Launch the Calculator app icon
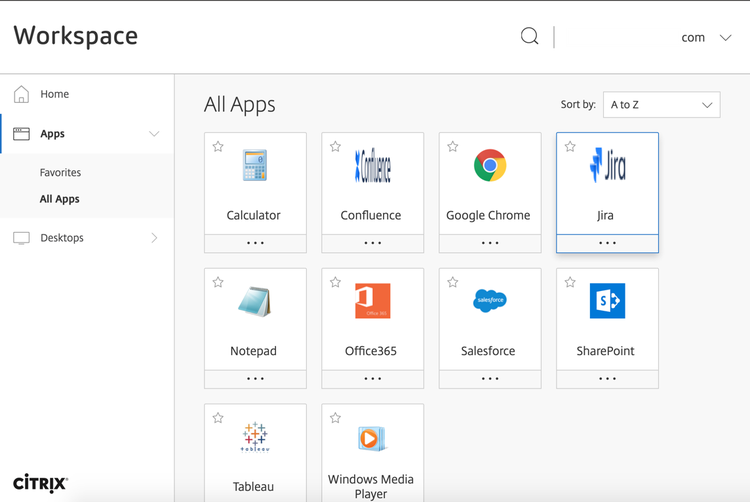The width and height of the screenshot is (750, 502). [x=255, y=165]
